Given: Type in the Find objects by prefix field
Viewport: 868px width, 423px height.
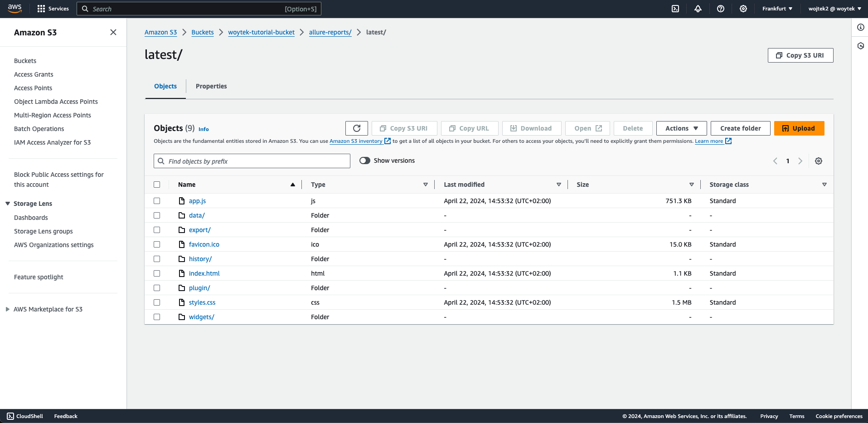Looking at the screenshot, I should coord(252,161).
